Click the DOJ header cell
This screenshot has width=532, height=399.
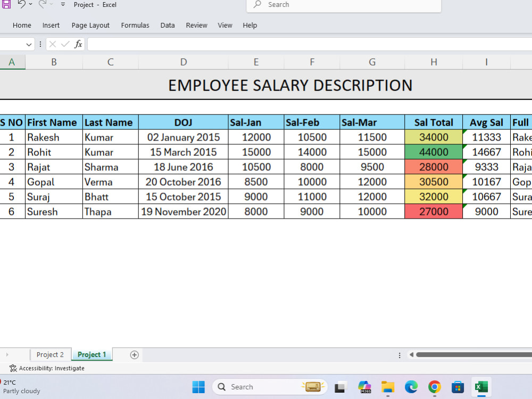(x=183, y=122)
